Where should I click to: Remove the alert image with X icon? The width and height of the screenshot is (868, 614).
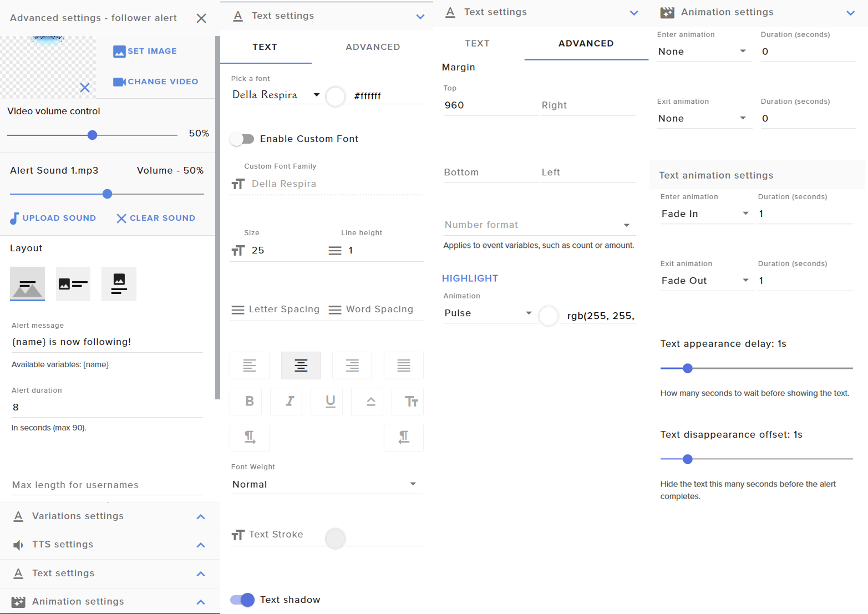click(x=85, y=88)
